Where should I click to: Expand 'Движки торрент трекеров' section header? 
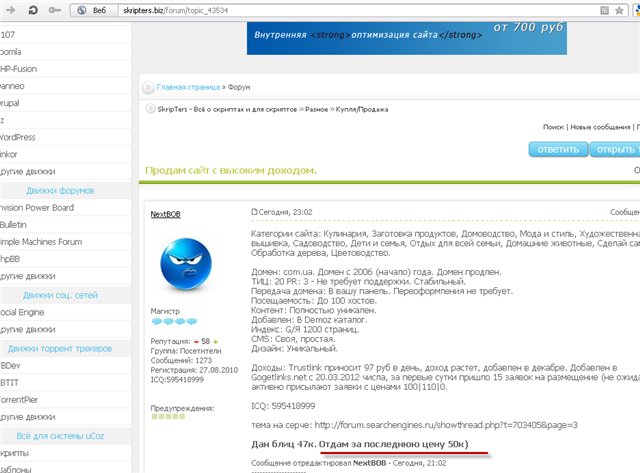(60, 349)
